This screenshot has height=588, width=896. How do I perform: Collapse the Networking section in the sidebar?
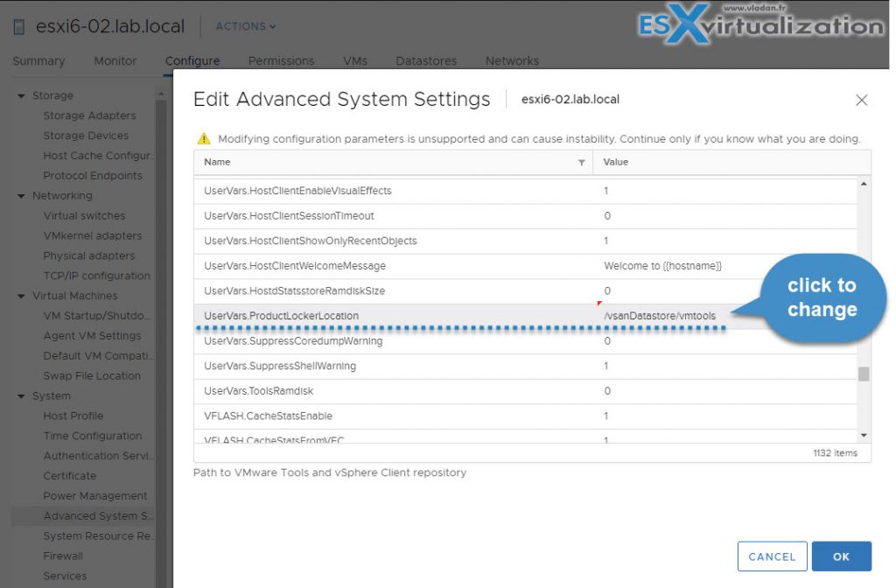click(x=21, y=195)
